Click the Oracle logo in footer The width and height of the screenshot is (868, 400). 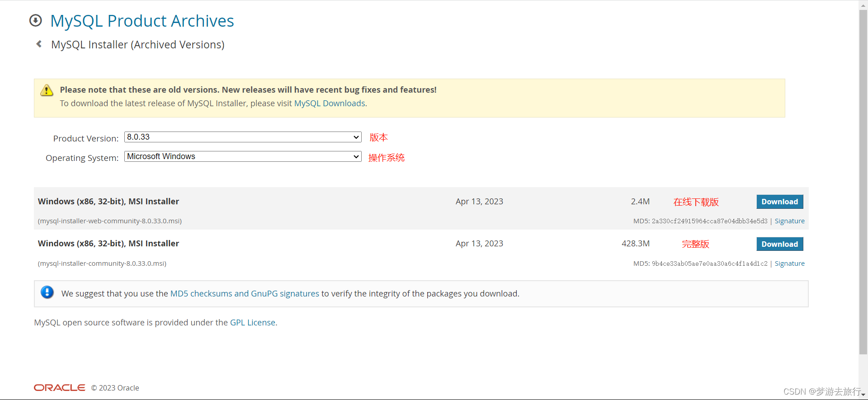point(59,388)
